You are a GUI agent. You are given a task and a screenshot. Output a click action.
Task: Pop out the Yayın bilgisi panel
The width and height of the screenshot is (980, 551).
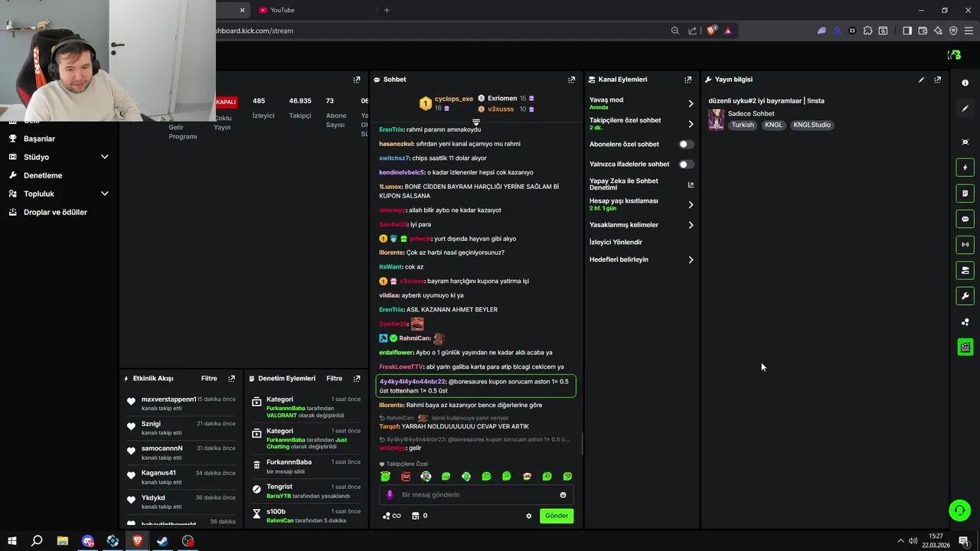tap(937, 80)
